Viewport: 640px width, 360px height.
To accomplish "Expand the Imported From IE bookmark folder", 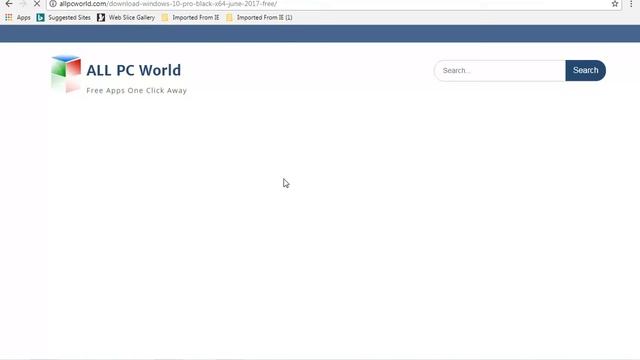I will [x=190, y=18].
